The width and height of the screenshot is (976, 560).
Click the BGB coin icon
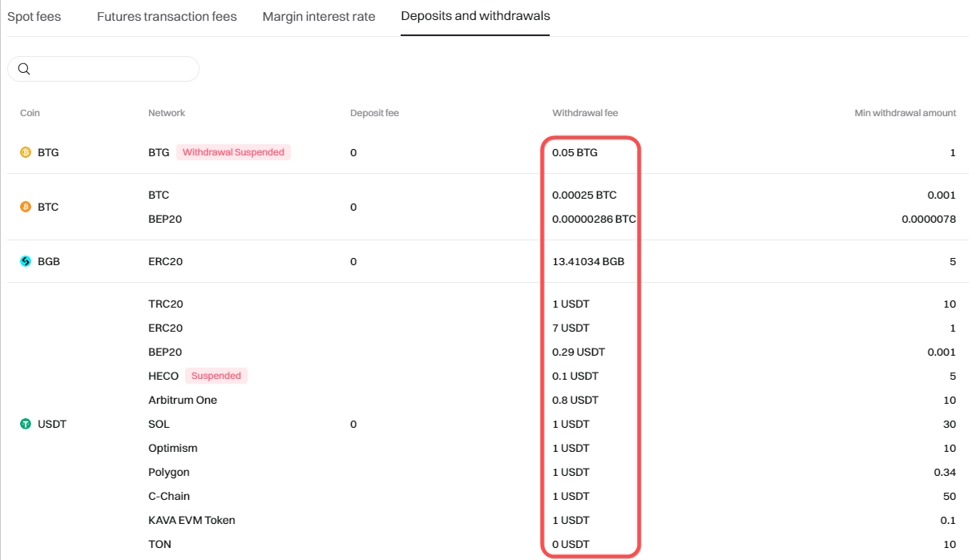point(26,261)
